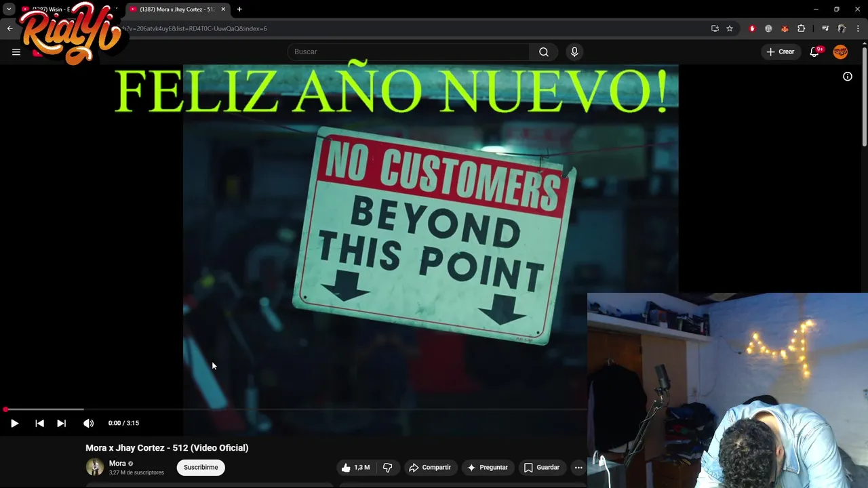Close the Mora x Jhay Cortez tab
The image size is (868, 488).
223,9
